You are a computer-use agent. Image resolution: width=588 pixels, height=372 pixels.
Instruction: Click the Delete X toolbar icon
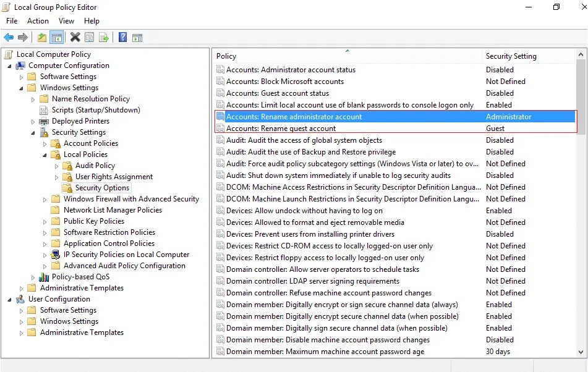click(75, 37)
